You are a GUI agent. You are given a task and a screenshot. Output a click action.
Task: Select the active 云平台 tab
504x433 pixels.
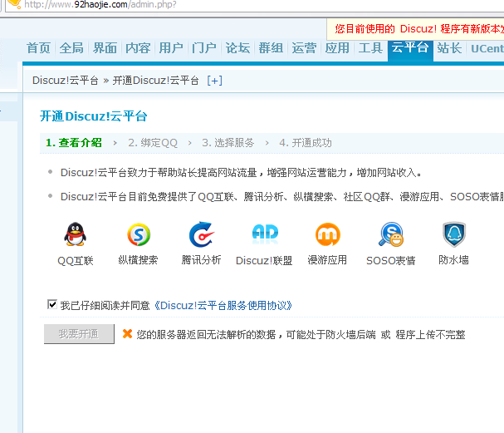pyautogui.click(x=410, y=50)
